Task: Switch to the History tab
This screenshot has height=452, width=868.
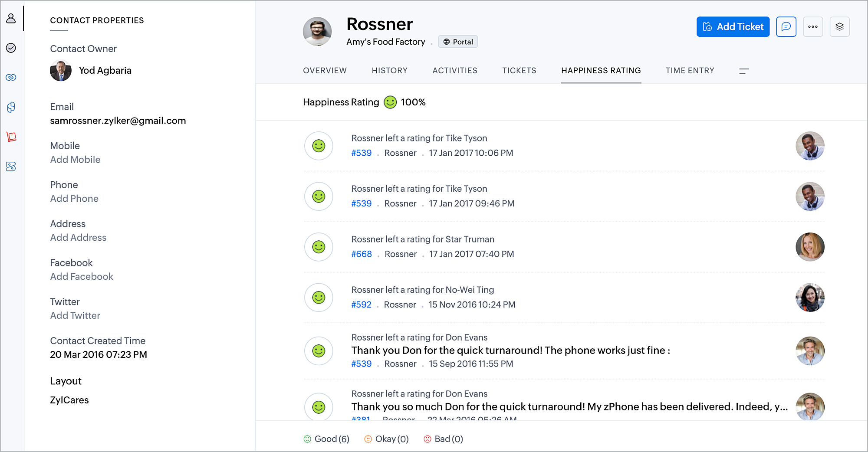Action: point(389,70)
